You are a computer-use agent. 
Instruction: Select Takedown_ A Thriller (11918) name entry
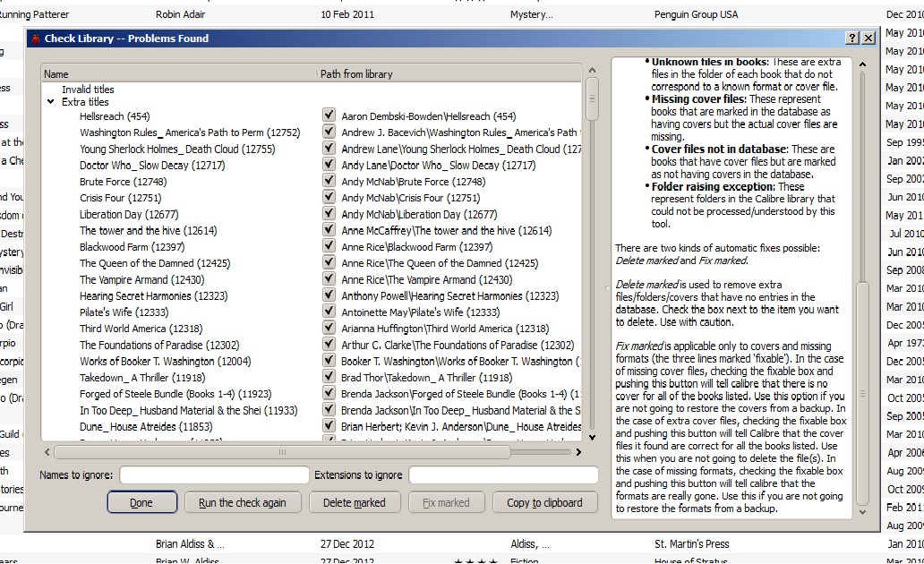point(142,378)
